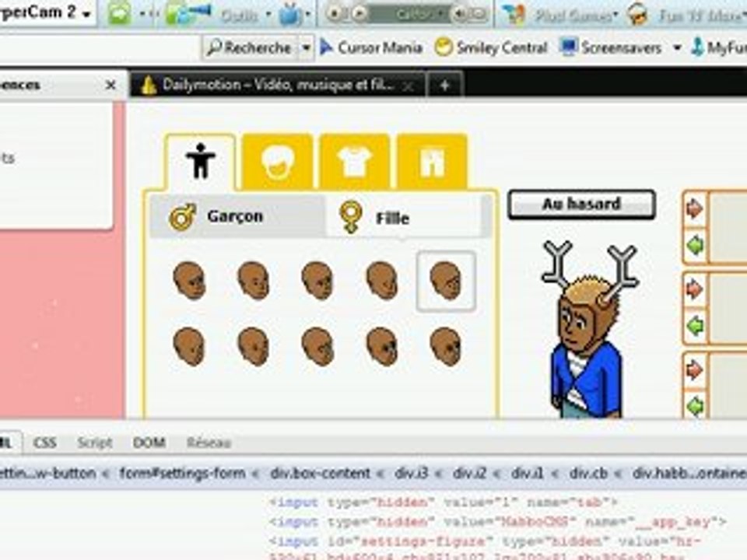The width and height of the screenshot is (747, 560).
Task: Click the bottom green left arrow
Action: 695,406
